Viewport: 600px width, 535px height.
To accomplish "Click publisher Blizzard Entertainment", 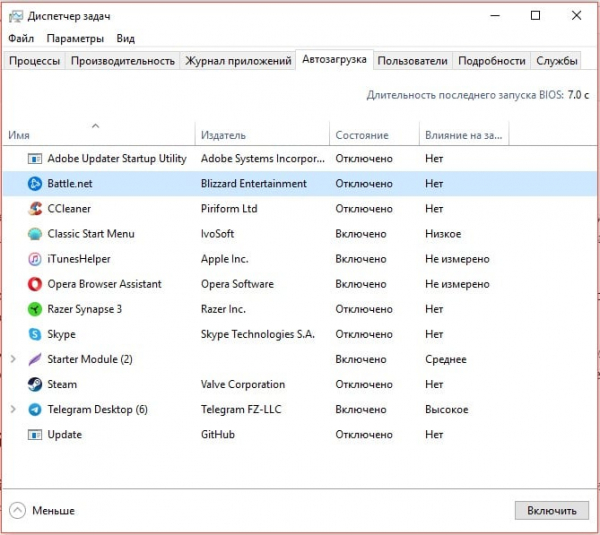I will click(x=254, y=184).
